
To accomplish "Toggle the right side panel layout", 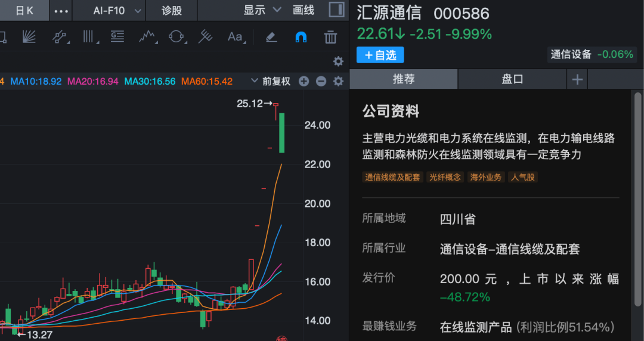I will tap(336, 10).
